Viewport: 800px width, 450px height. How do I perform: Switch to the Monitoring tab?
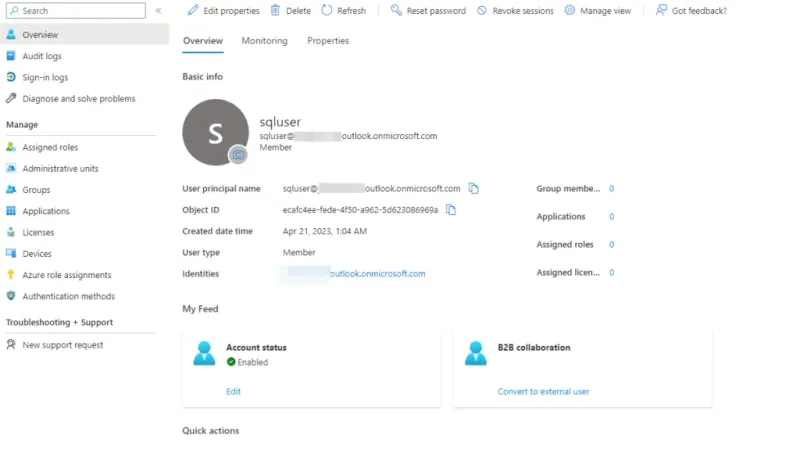(264, 41)
